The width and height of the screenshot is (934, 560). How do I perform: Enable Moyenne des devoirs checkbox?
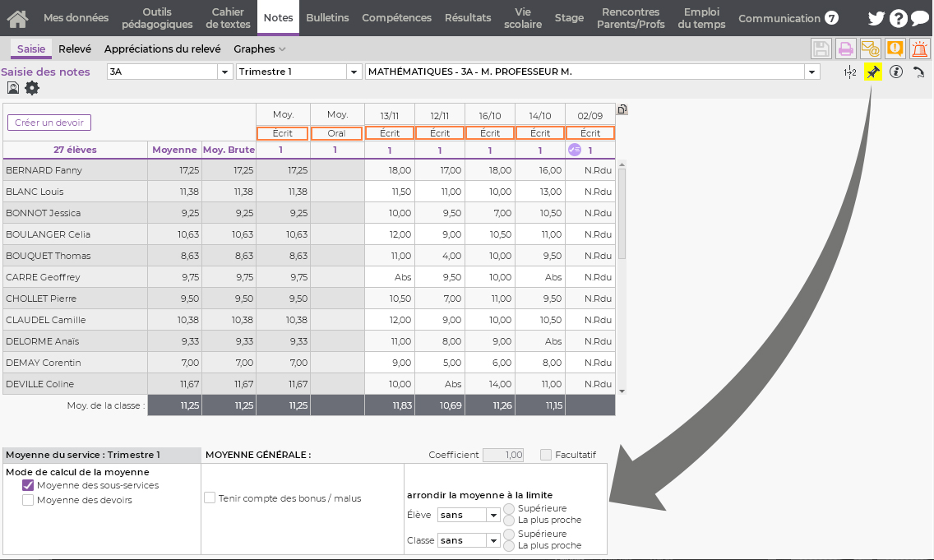point(28,500)
